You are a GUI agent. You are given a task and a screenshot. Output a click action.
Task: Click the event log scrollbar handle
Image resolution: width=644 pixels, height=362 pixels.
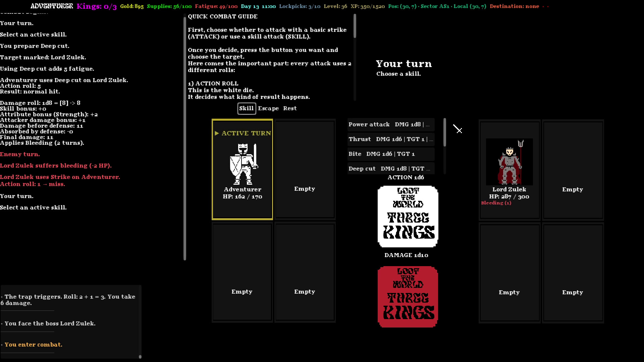click(140, 357)
